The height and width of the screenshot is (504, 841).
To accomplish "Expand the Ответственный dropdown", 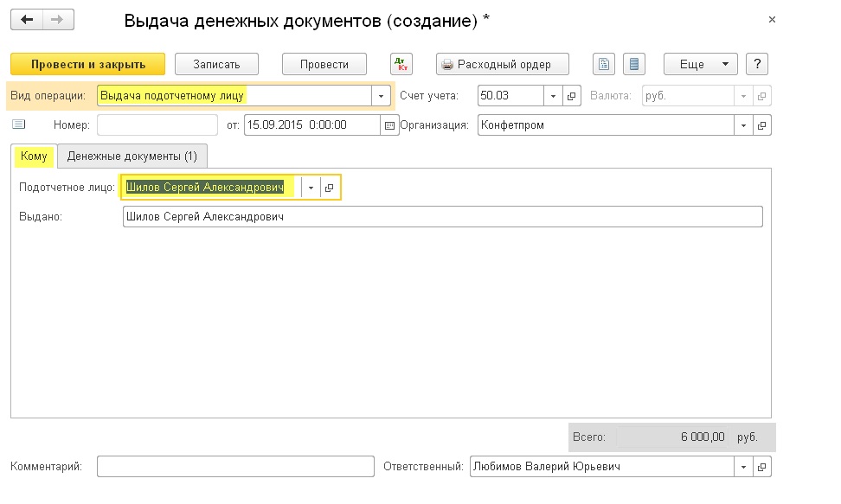I will (x=743, y=467).
